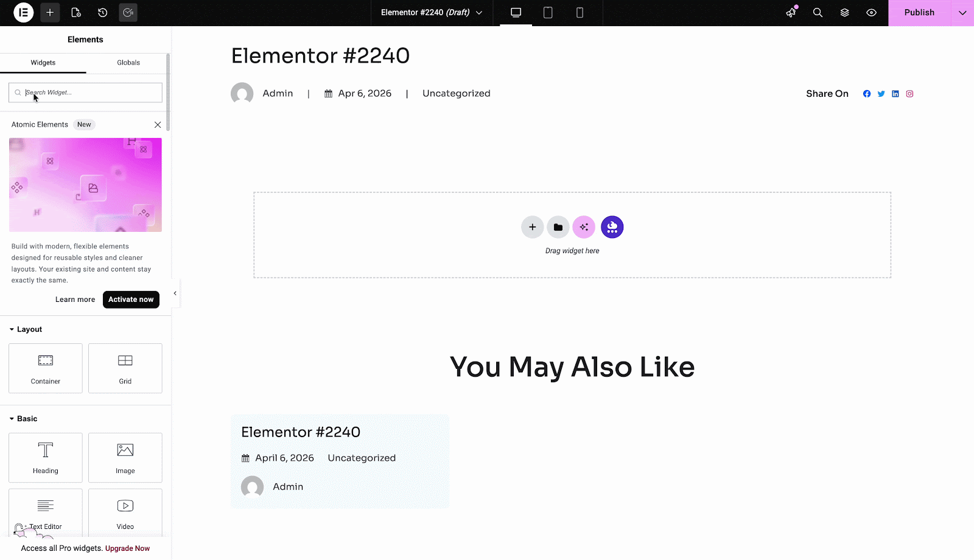Open the What's New megaphone icon
974x560 pixels.
pos(790,12)
